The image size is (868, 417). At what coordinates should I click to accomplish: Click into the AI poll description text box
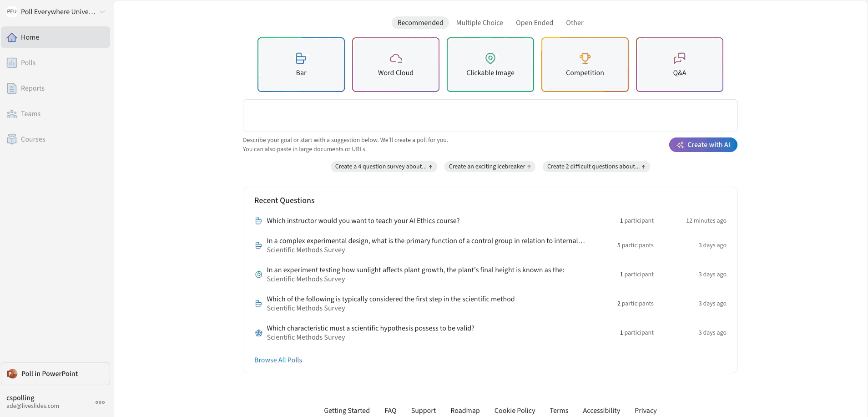pos(490,116)
